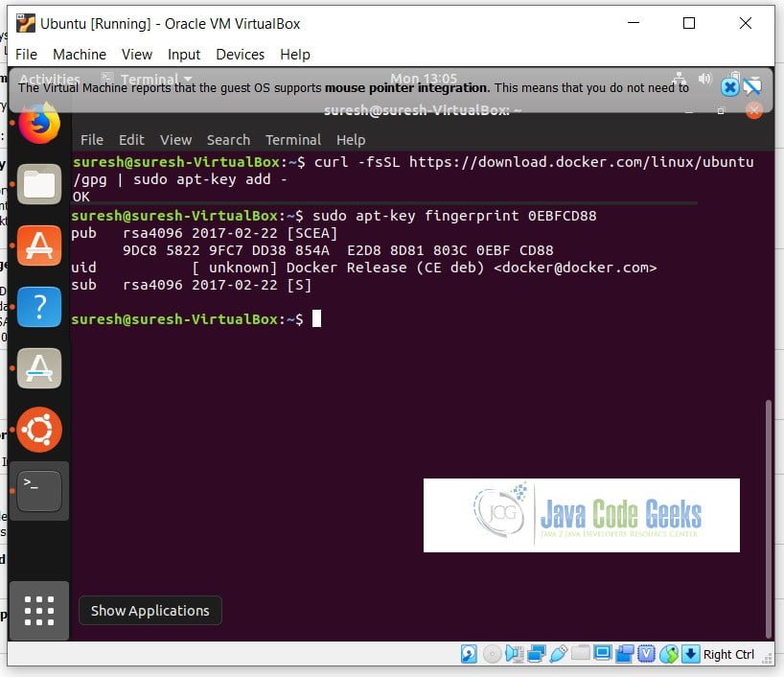Open the VirtualBox View menu
Screen dimensions: 784x677
(x=137, y=54)
